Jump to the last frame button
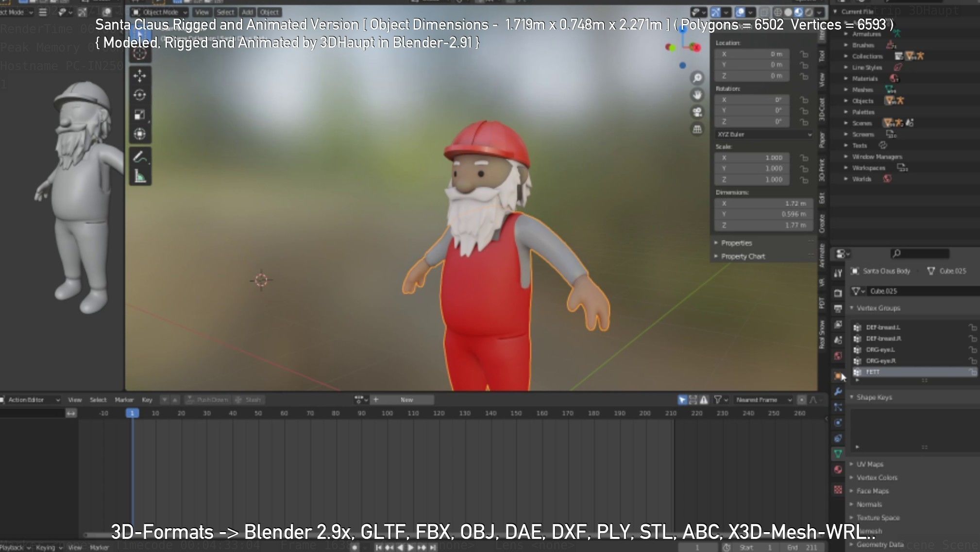Viewport: 980px width, 552px height. click(433, 548)
